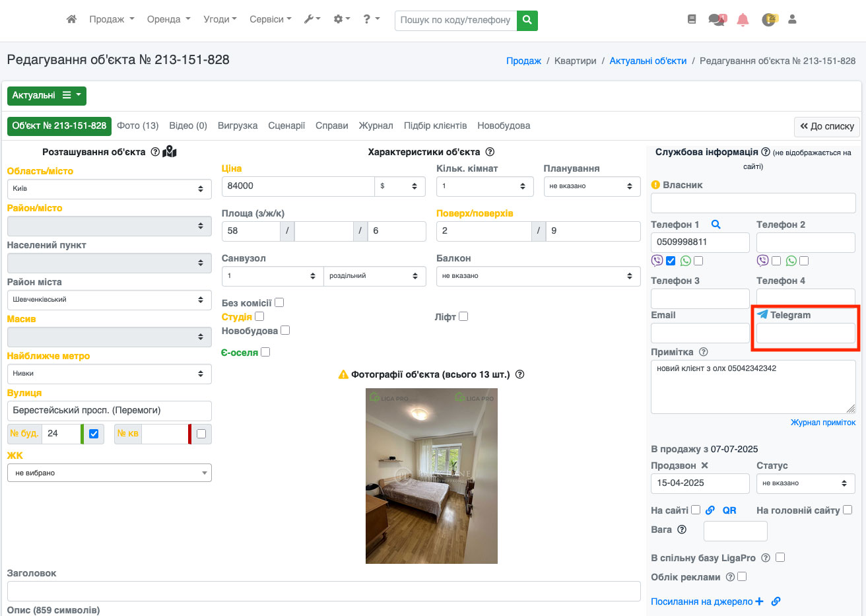Image resolution: width=866 pixels, height=616 pixels.
Task: Open the Балкон dropdown
Action: tap(538, 276)
